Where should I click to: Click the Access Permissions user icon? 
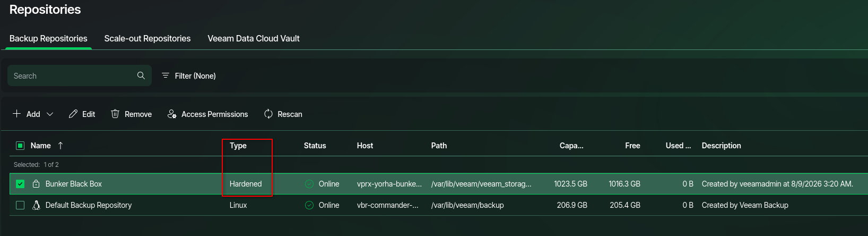(x=171, y=114)
